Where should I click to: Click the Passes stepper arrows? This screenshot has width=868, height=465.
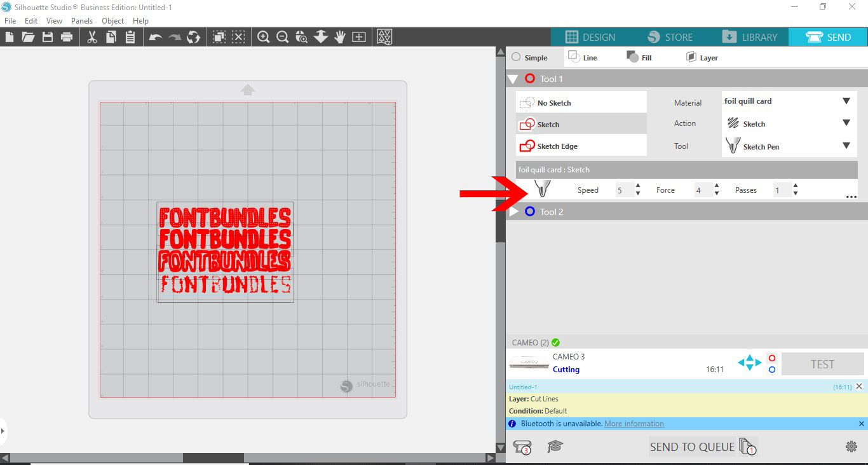(x=796, y=190)
